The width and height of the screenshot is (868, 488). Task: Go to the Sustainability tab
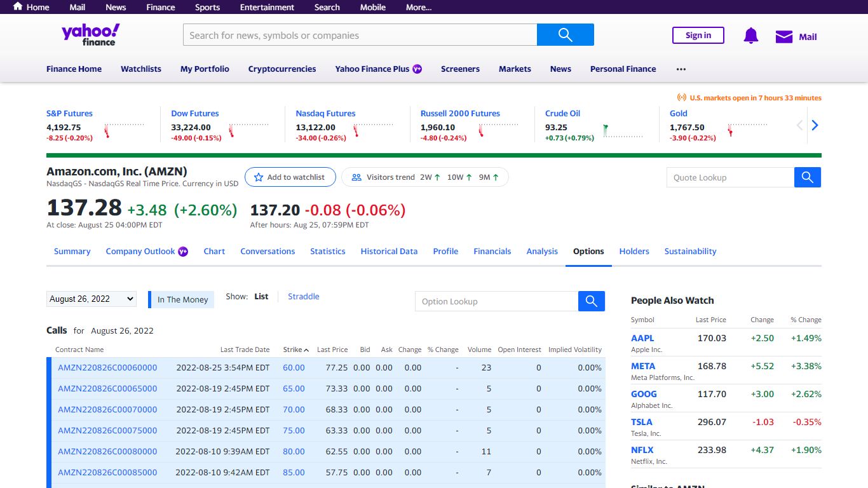(x=690, y=251)
